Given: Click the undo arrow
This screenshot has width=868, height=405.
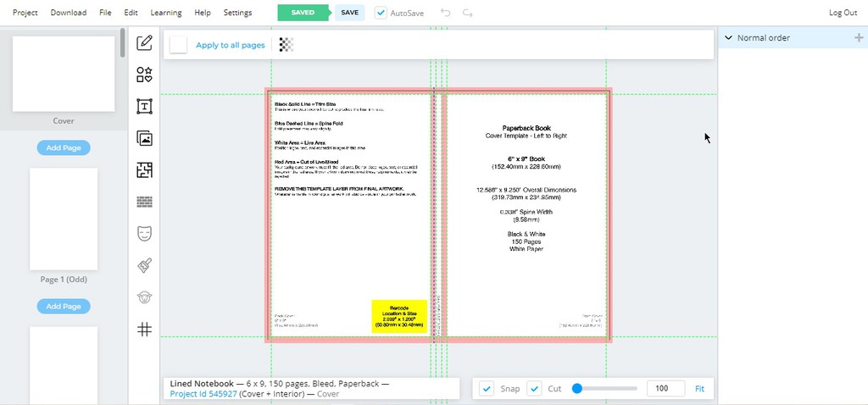Looking at the screenshot, I should [x=446, y=13].
